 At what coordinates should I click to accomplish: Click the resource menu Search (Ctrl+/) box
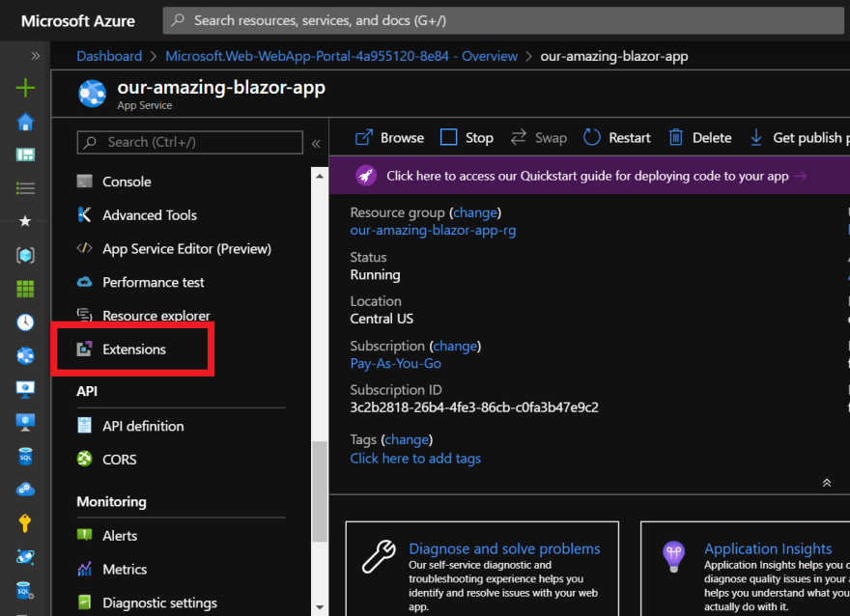[189, 143]
